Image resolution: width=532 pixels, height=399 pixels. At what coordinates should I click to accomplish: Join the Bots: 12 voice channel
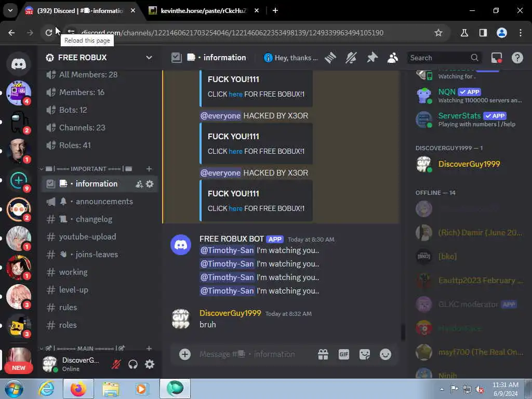click(99, 110)
